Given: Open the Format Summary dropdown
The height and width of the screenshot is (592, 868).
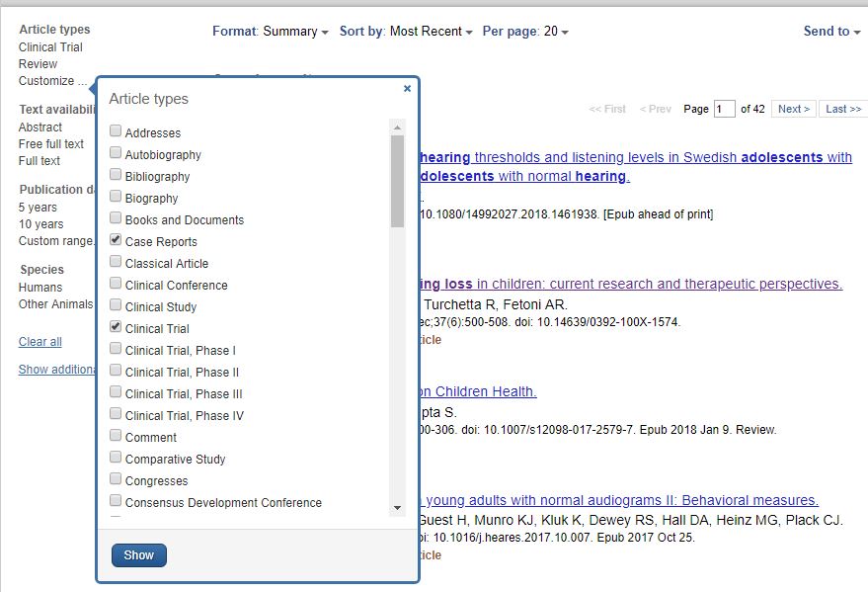Looking at the screenshot, I should (x=271, y=32).
